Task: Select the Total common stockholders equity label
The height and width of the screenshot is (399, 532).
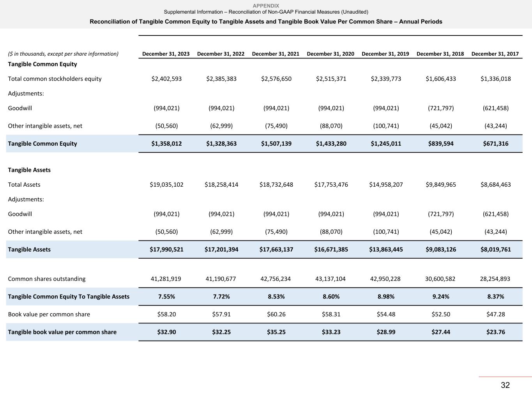Action: tap(55, 79)
